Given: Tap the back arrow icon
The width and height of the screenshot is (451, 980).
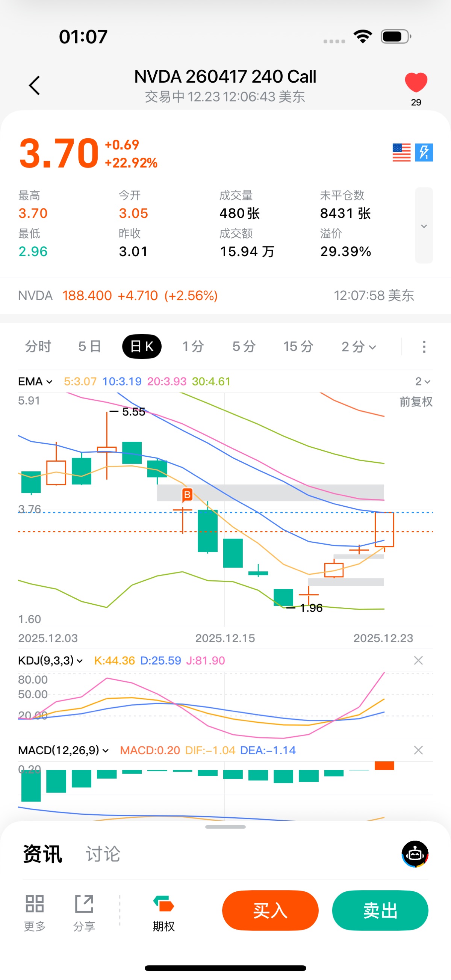Looking at the screenshot, I should [35, 85].
